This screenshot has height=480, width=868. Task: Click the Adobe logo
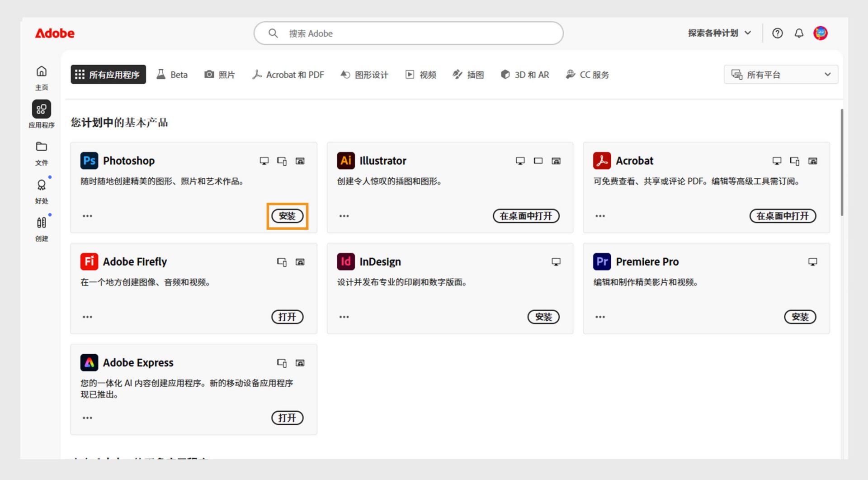pos(55,33)
